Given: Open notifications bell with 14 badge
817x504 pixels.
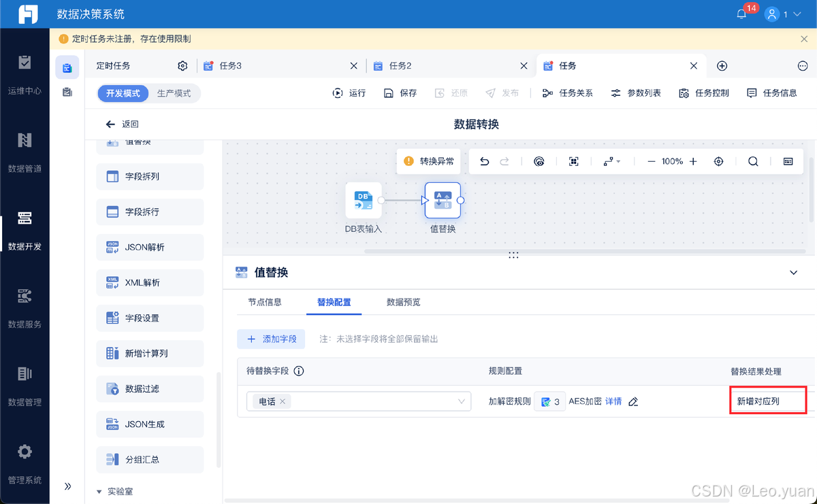Looking at the screenshot, I should point(742,14).
